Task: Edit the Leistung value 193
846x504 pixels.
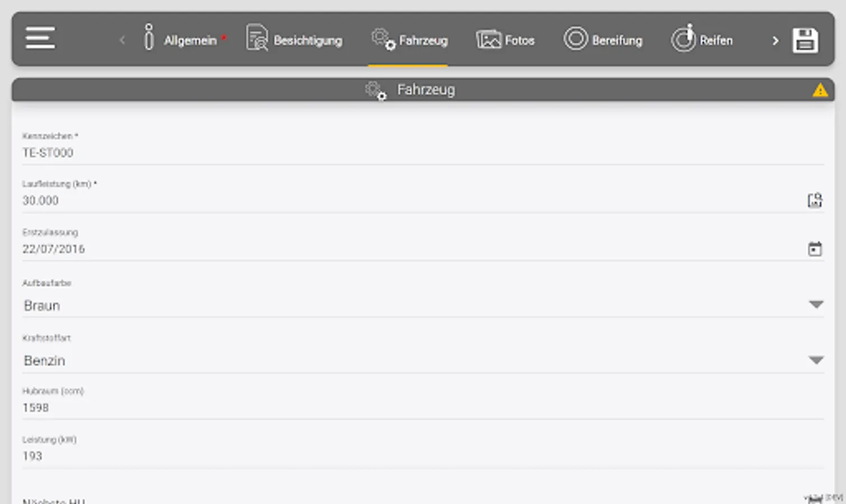Action: (x=423, y=456)
